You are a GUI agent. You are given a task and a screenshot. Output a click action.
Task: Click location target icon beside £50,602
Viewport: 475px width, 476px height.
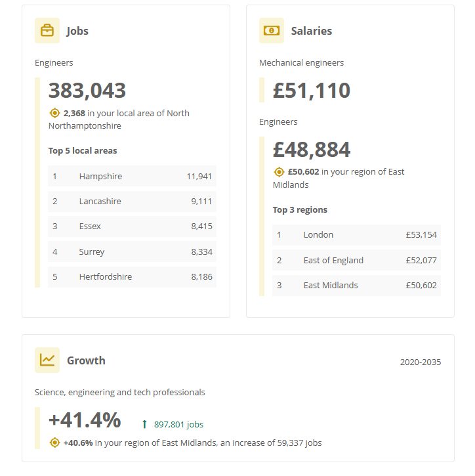279,172
